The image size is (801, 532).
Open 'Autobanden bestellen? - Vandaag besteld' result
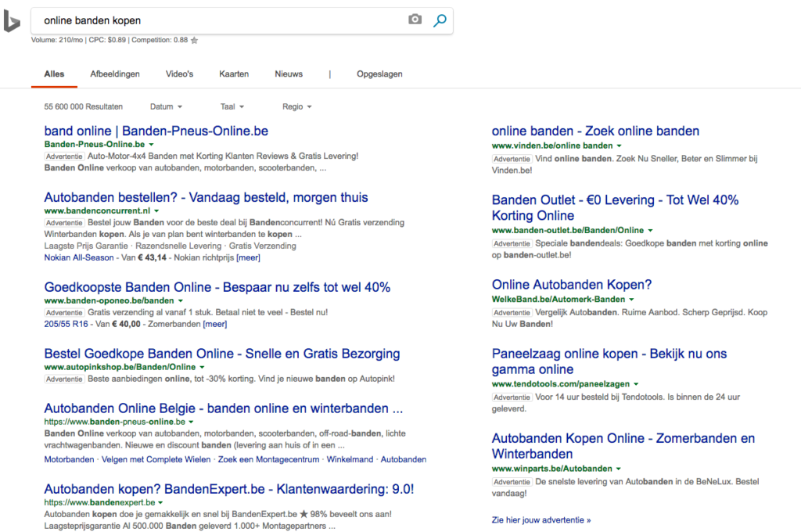coord(206,197)
